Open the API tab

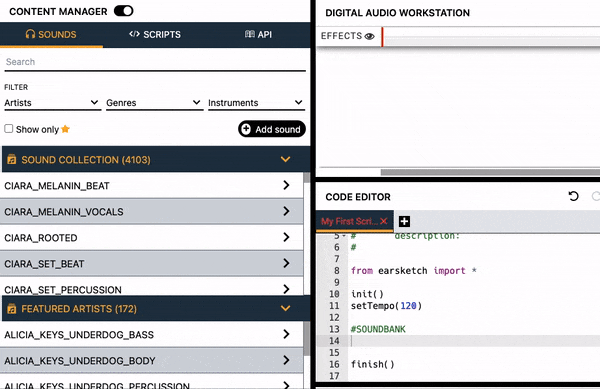point(258,34)
